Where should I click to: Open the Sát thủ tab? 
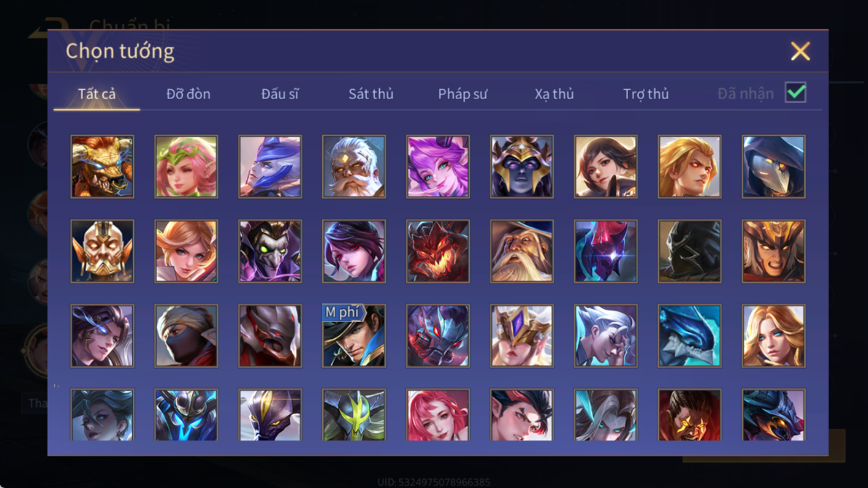tap(371, 94)
